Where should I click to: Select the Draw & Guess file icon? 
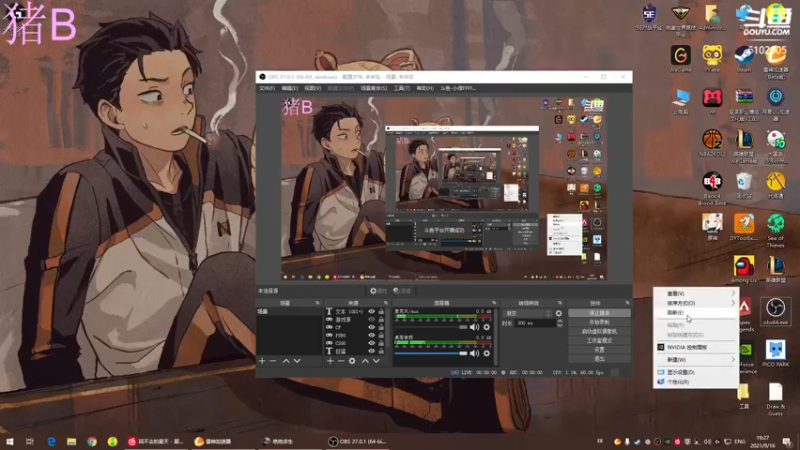pos(776,398)
